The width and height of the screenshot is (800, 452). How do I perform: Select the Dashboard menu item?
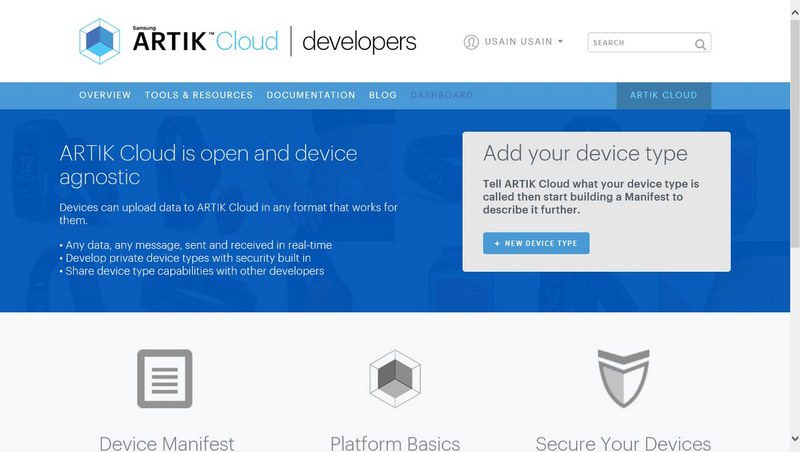pyautogui.click(x=441, y=95)
